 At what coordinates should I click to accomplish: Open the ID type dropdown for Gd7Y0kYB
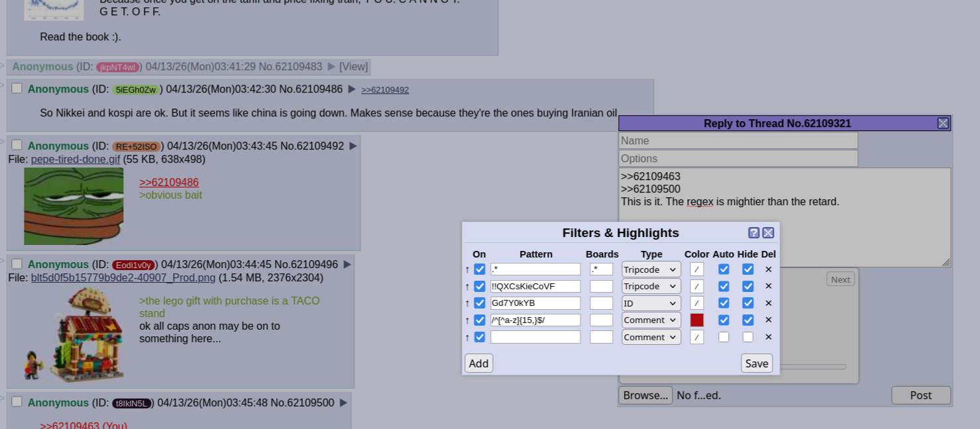pyautogui.click(x=651, y=303)
